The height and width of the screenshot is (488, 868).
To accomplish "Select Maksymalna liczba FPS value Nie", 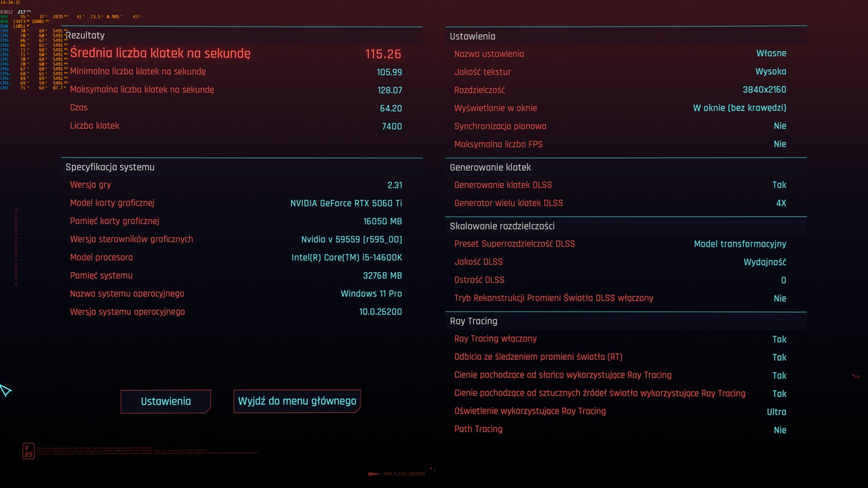I will click(780, 144).
